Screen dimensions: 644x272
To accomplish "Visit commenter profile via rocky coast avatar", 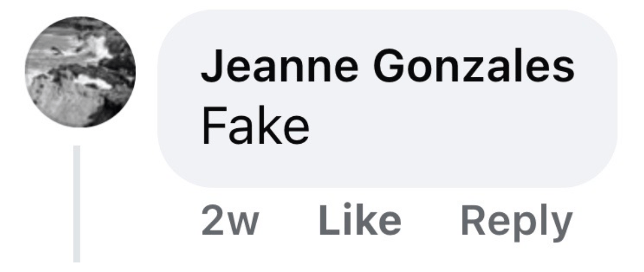I will coord(80,71).
